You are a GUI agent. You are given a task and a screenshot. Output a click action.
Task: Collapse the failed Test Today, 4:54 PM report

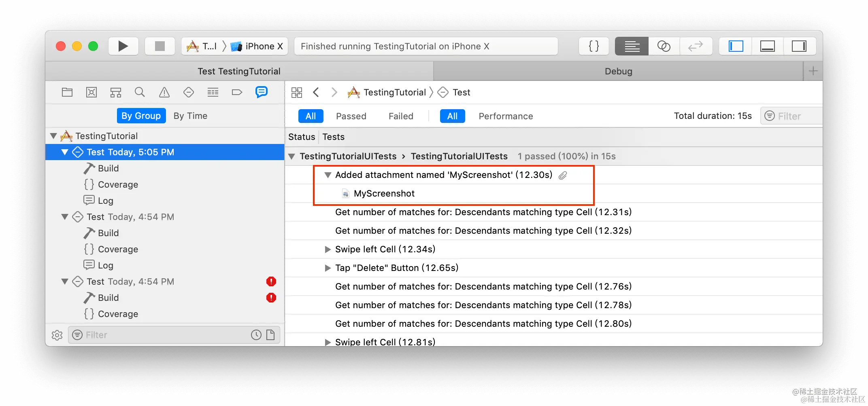coord(65,281)
